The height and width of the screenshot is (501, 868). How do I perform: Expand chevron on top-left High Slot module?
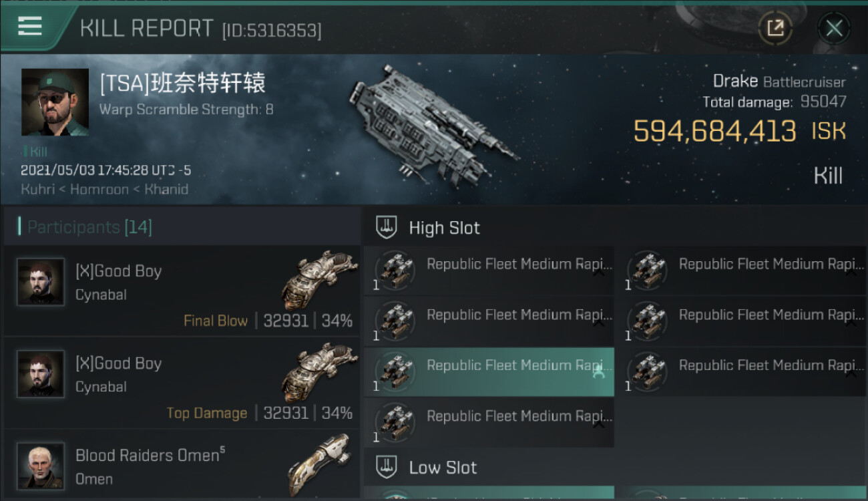click(599, 273)
